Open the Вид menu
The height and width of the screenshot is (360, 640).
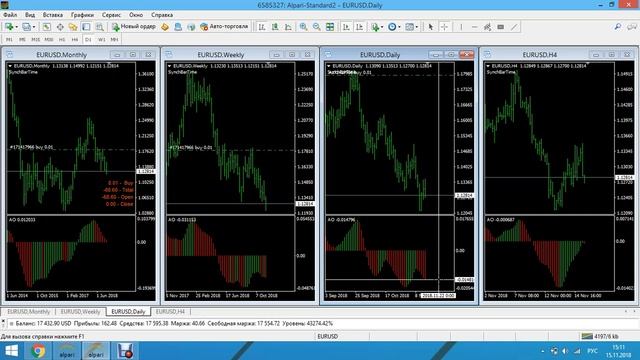(x=30, y=15)
